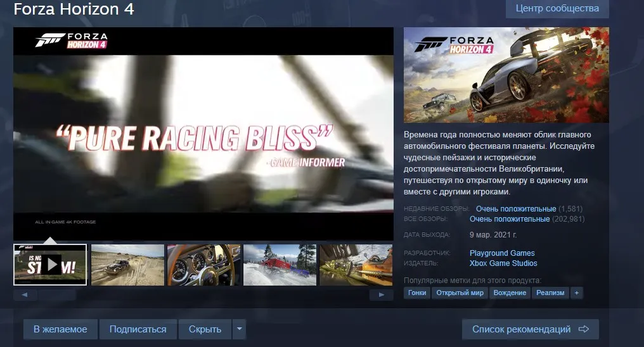Open Список рекомендаций button
Viewport: 644px width, 347px height.
pos(531,329)
